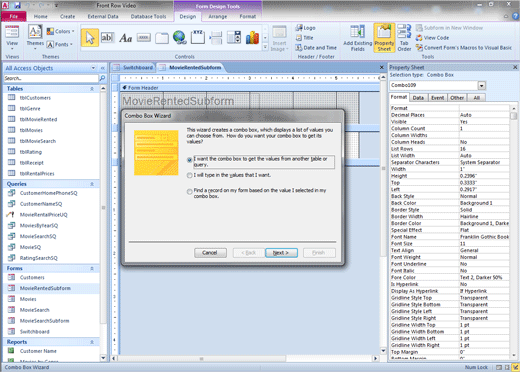Screen dimensions: 520x372
Task: Collapse the Tables group
Action: (x=92, y=89)
